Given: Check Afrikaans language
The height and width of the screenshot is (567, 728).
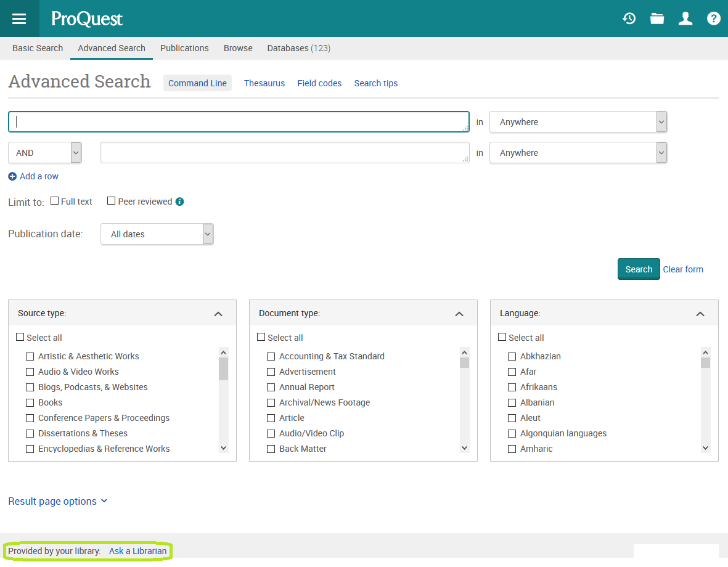Looking at the screenshot, I should (x=512, y=387).
